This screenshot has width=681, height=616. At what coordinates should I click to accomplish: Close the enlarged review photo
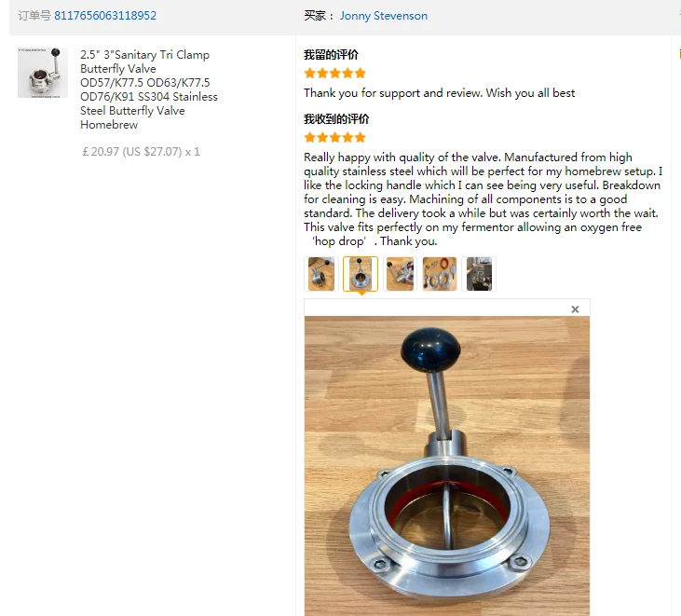(x=575, y=309)
